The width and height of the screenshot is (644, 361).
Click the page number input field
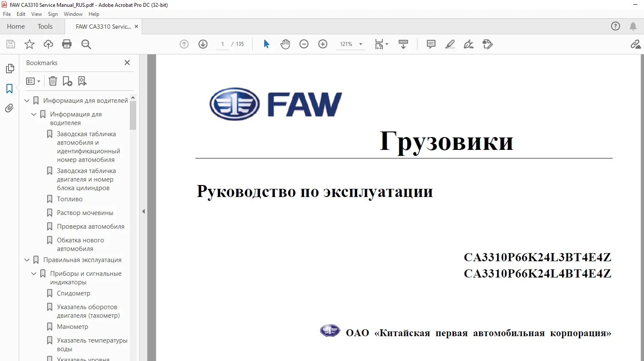pos(223,44)
